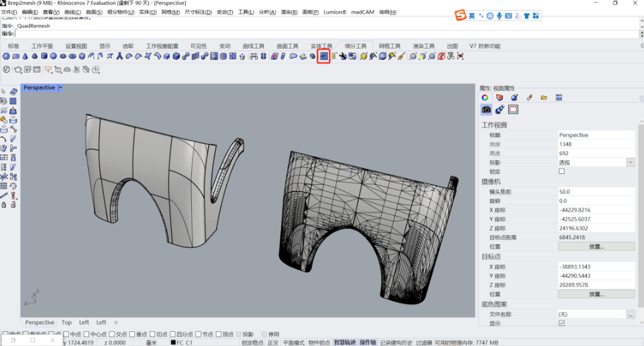This screenshot has width=644, height=346.
Task: Toggle the 交点 intersection osnap checkbox
Action: click(112, 334)
